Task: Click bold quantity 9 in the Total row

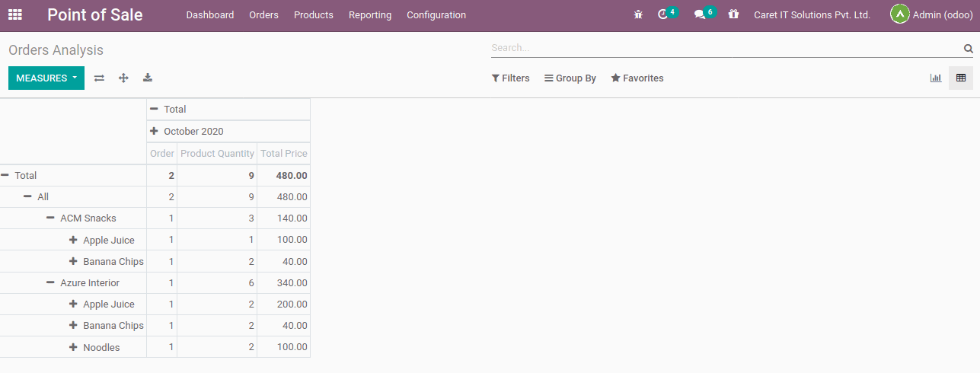Action: point(217,175)
